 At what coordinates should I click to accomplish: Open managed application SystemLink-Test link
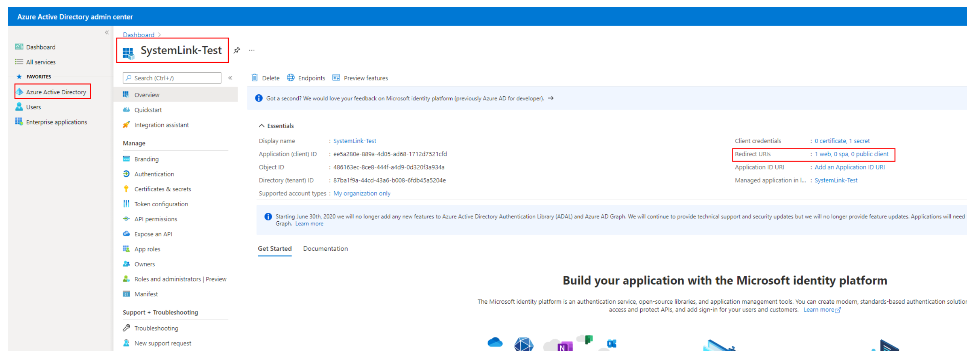(836, 180)
